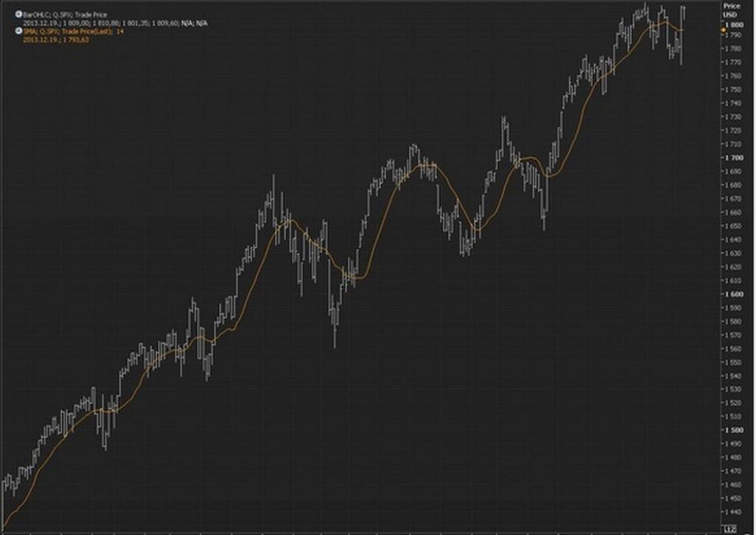Click the Price USD axis header
The image size is (756, 535).
tap(731, 10)
